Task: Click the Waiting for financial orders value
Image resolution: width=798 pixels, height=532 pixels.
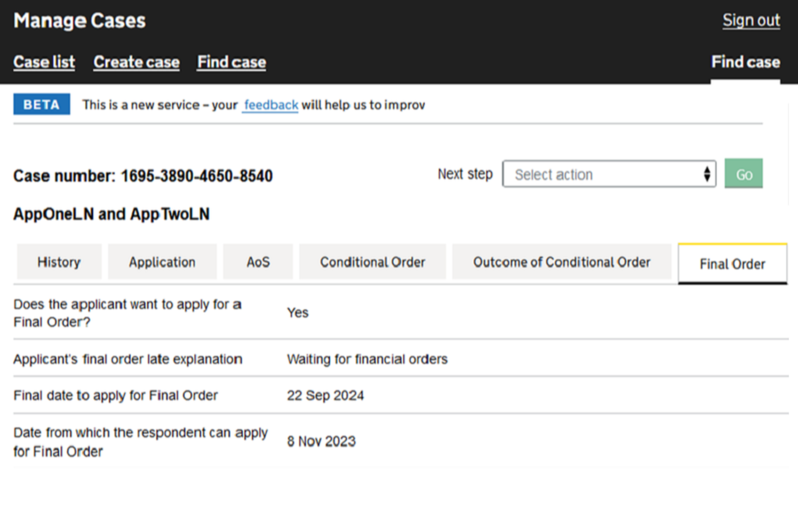Action: tap(367, 359)
